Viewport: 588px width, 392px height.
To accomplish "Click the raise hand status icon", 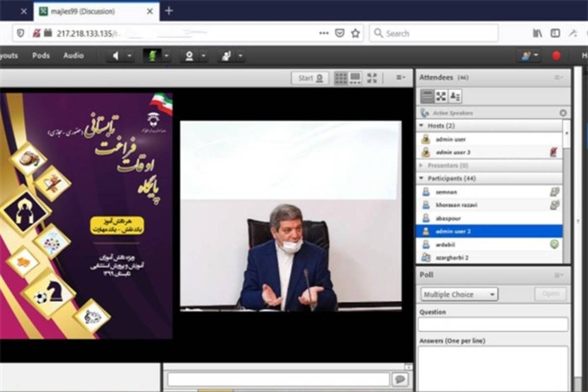I will point(226,56).
